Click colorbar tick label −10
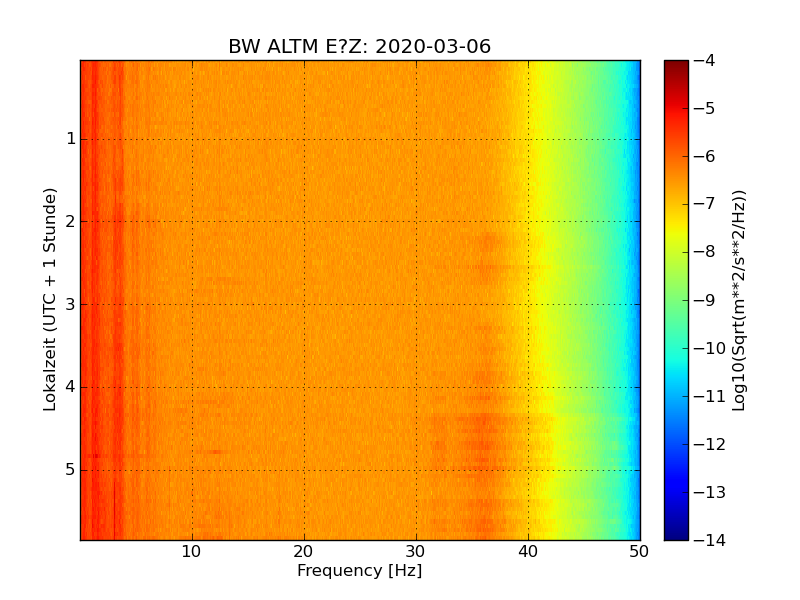This screenshot has height=600, width=800. click(710, 348)
